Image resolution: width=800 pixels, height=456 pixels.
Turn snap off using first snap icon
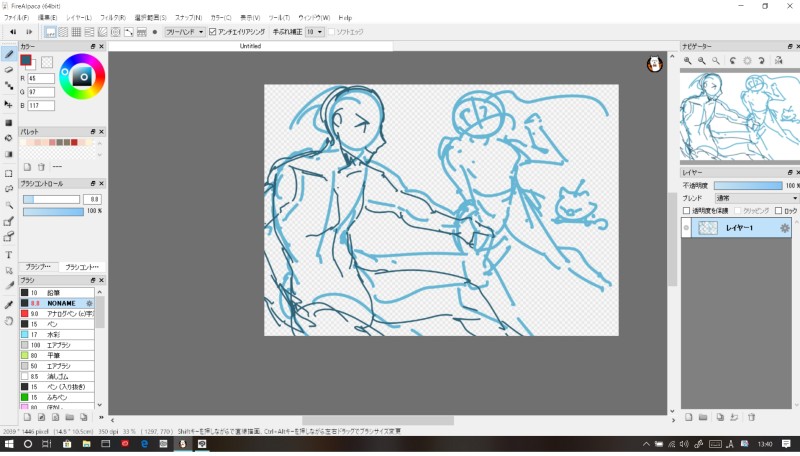50,32
